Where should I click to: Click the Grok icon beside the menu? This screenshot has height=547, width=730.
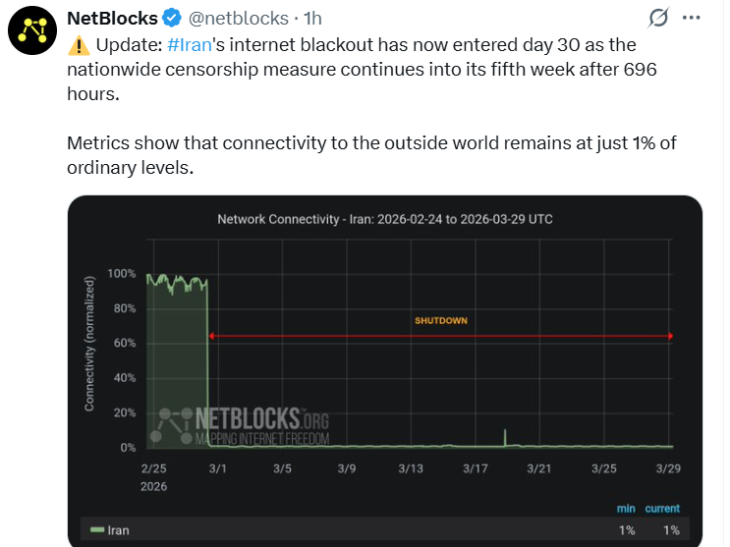point(658,18)
